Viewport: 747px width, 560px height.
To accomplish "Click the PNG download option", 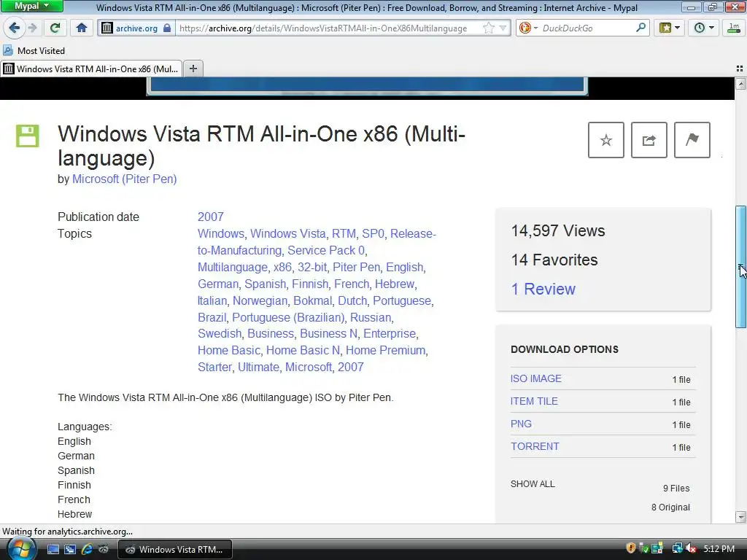I will 521,424.
